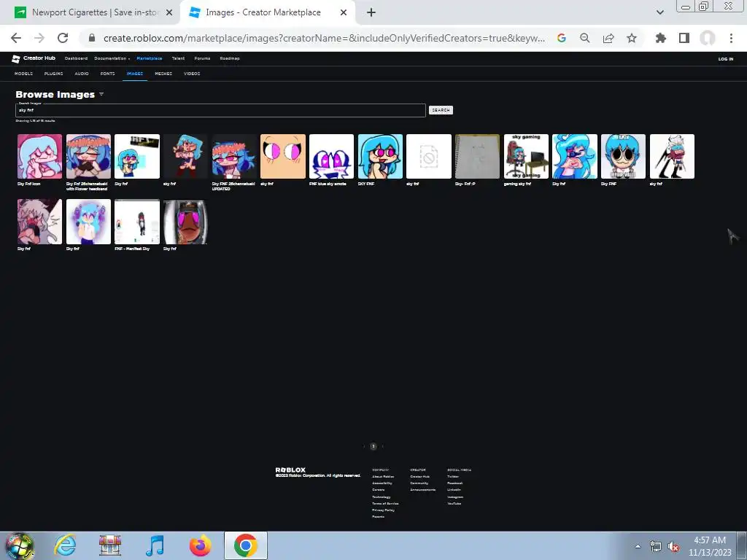Switch to the AUDIO tab
The image size is (747, 560).
click(82, 74)
